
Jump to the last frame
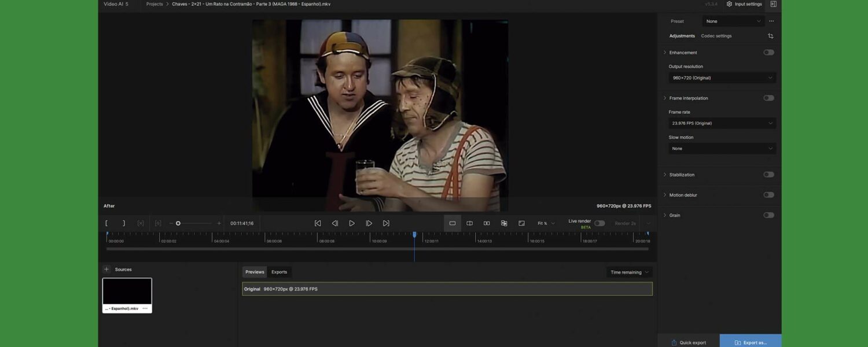[386, 223]
